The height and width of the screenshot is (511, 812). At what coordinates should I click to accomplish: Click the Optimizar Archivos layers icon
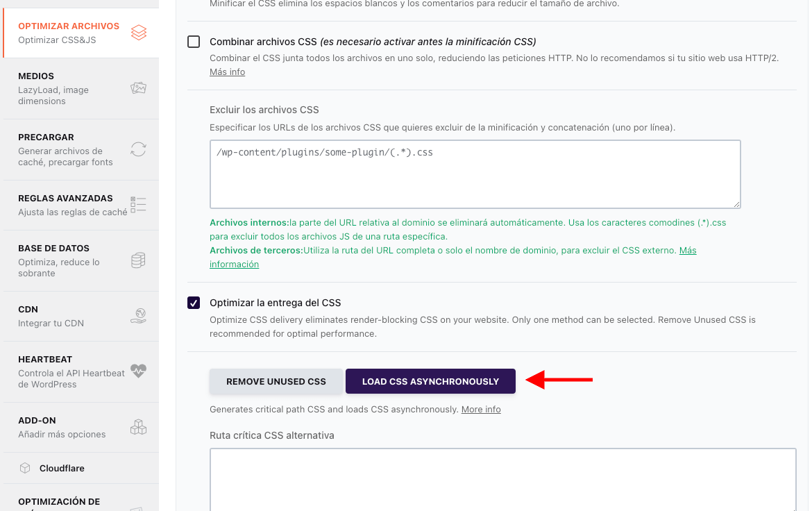139,33
